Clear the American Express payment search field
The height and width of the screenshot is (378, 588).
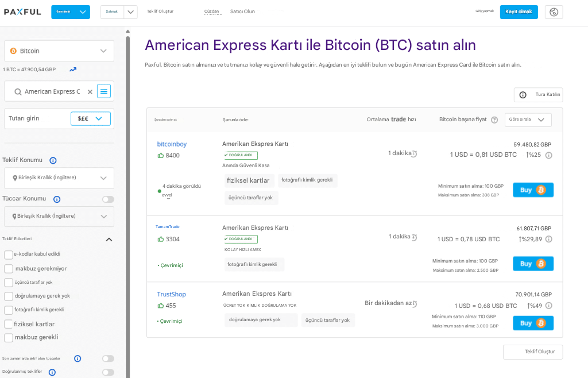click(90, 92)
